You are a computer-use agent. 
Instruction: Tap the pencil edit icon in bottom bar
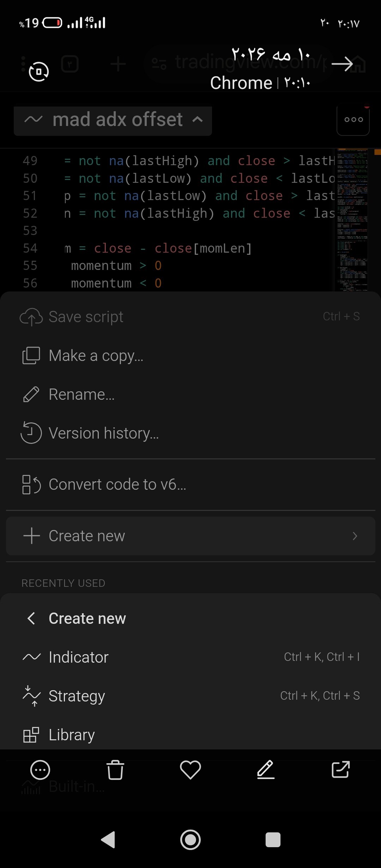(x=266, y=770)
